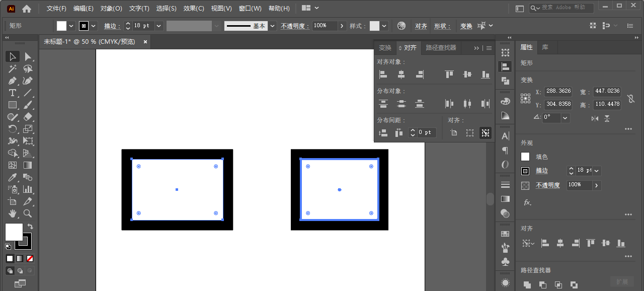The height and width of the screenshot is (291, 644).
Task: Open the 样式 style dropdown
Action: pos(384,26)
